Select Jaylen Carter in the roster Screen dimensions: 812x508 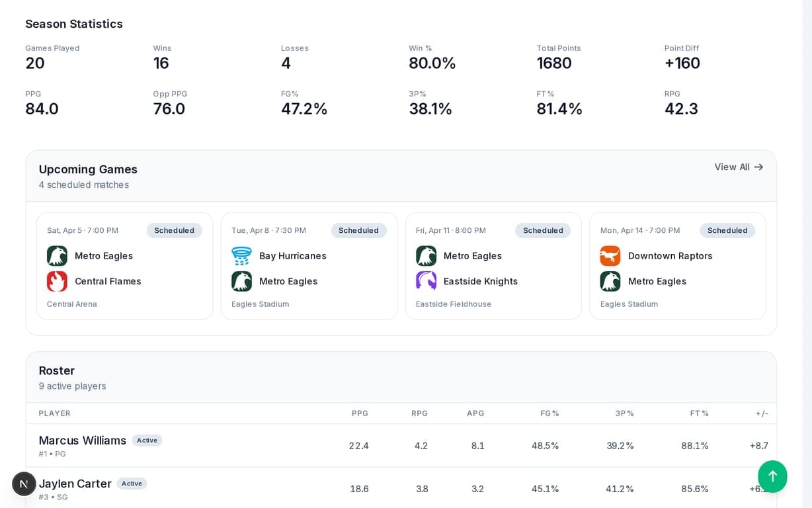tap(75, 484)
